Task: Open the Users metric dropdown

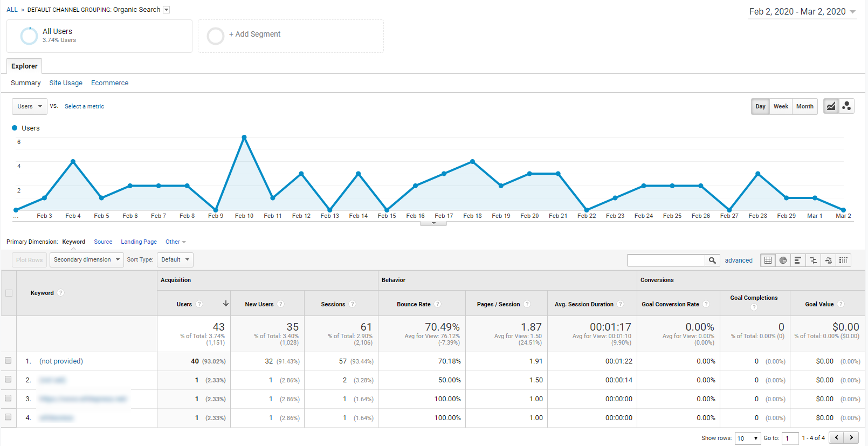Action: [30, 106]
